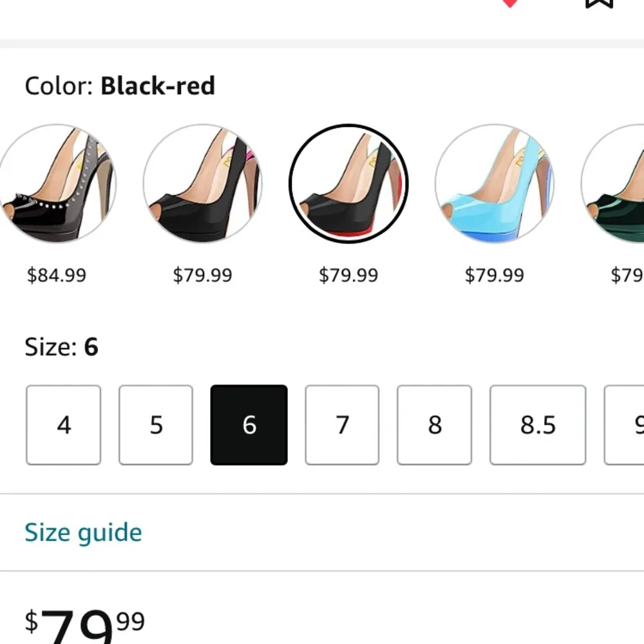Select shoe size 4
The height and width of the screenshot is (644, 644).
(x=62, y=425)
